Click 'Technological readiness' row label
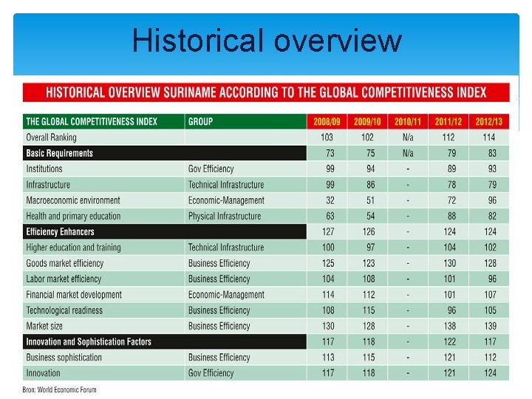532x399 pixels. tap(64, 310)
